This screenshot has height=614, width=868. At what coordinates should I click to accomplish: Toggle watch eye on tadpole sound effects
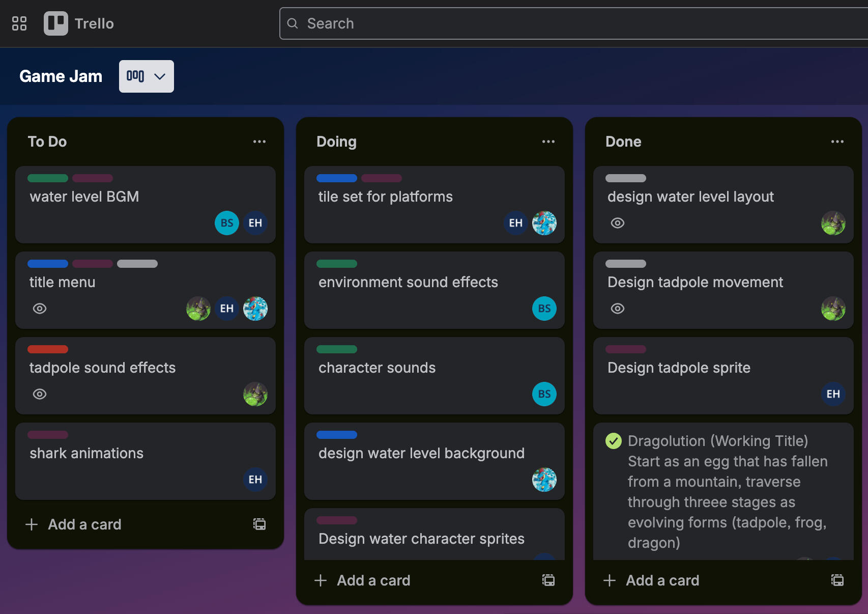tap(40, 394)
